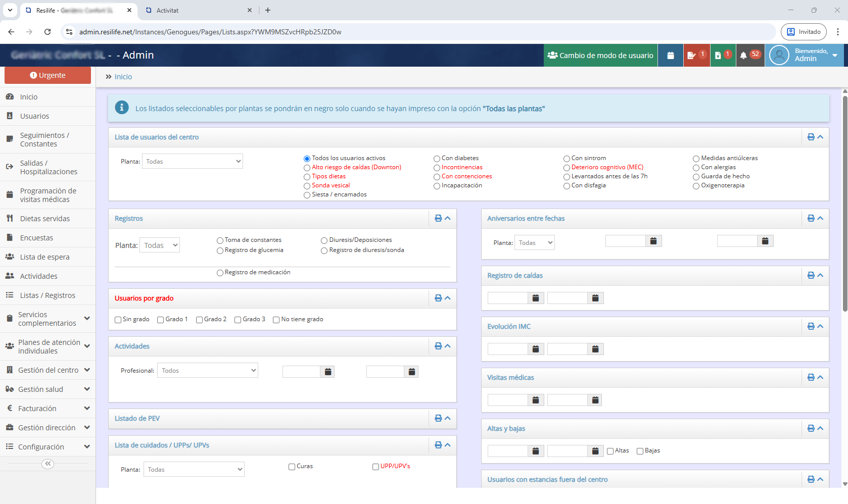Open calendar icon in top header bar
848x504 pixels.
pyautogui.click(x=671, y=56)
